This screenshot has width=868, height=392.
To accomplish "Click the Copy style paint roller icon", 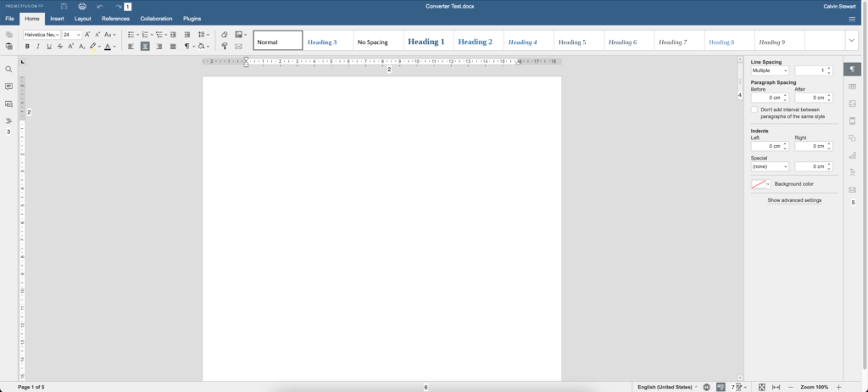I will coord(224,47).
